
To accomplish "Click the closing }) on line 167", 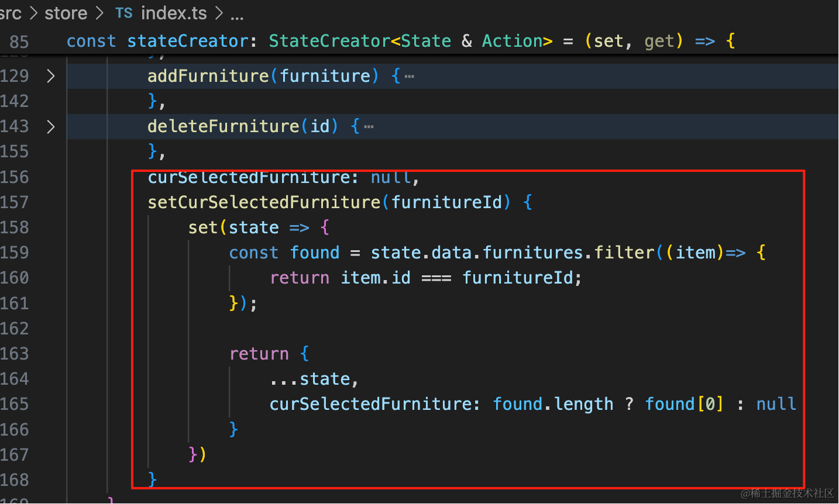I will click(197, 454).
